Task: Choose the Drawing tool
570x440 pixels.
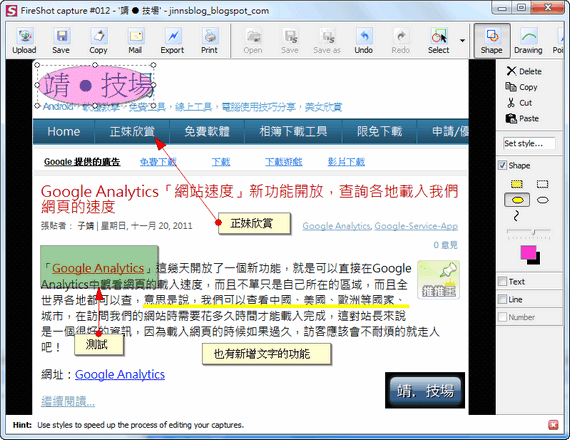Action: pyautogui.click(x=528, y=41)
